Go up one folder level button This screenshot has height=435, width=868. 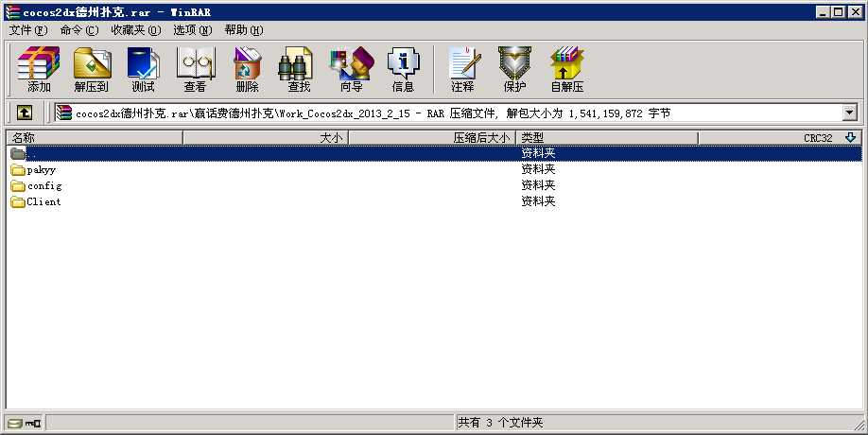[24, 113]
